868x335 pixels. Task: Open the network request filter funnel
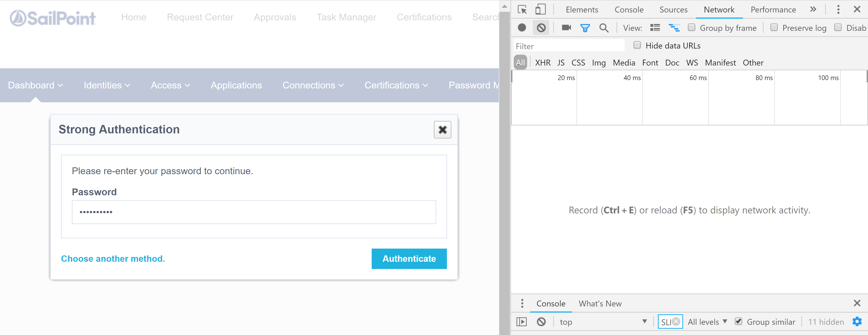(x=585, y=28)
